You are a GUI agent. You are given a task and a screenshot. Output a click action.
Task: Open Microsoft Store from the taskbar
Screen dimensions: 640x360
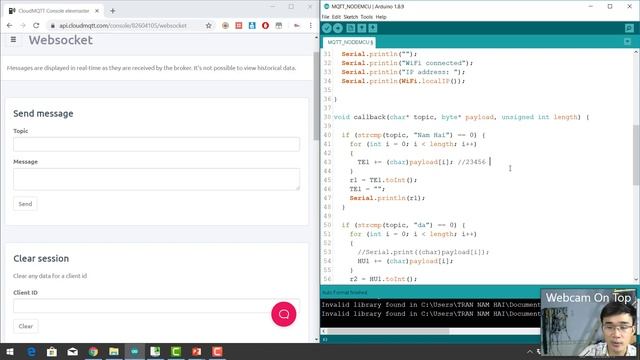52,351
